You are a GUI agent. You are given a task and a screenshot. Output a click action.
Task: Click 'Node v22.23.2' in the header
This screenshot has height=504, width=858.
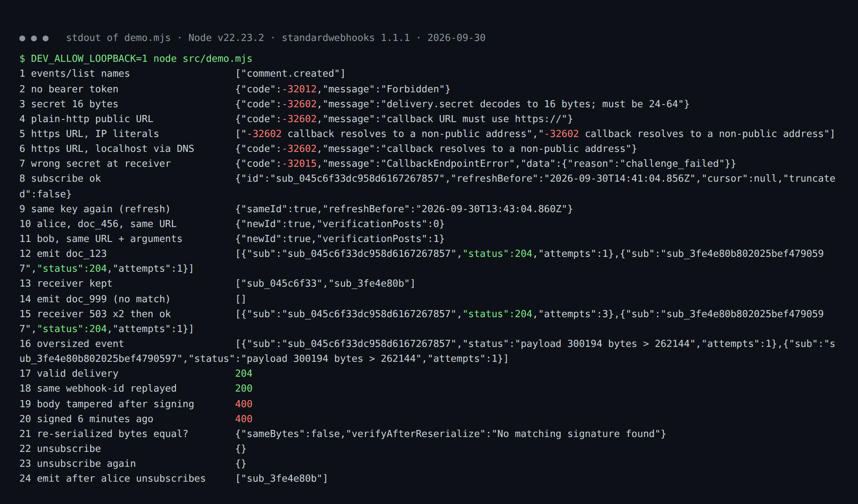tap(226, 38)
